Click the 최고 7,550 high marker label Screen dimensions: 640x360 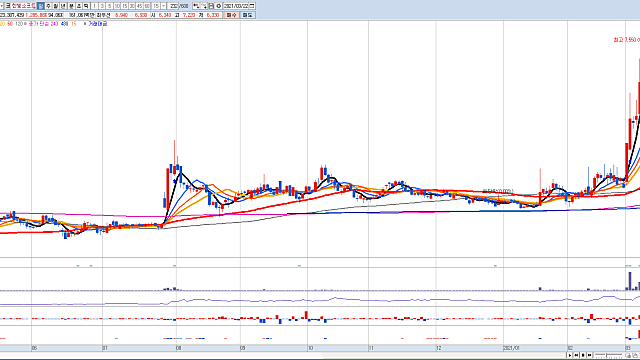[x=627, y=40]
